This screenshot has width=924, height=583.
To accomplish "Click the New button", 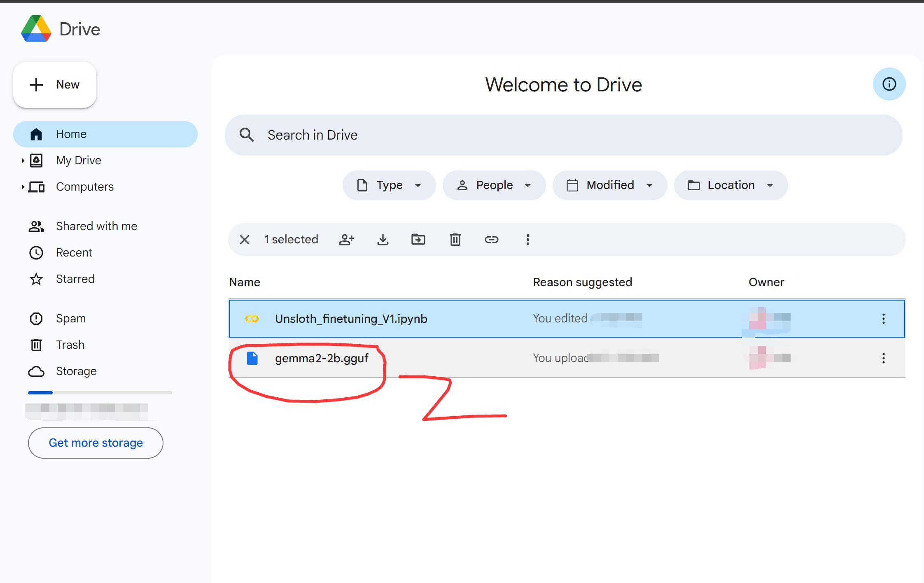I will point(55,85).
